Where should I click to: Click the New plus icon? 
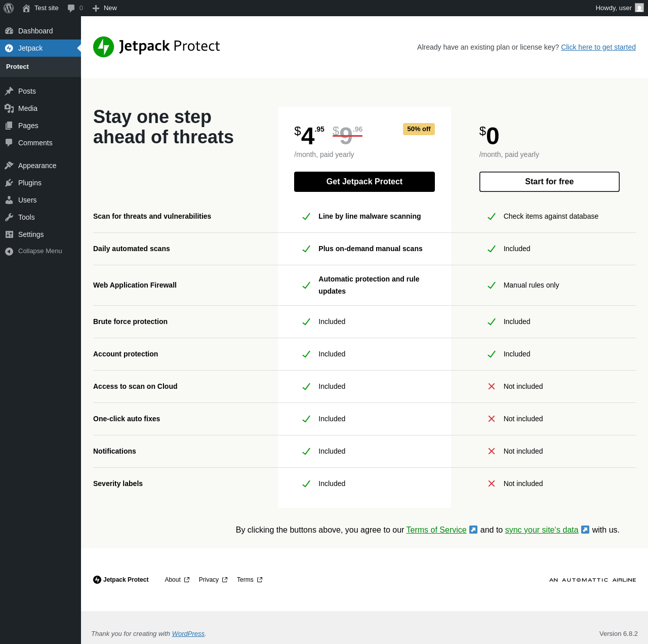[96, 8]
